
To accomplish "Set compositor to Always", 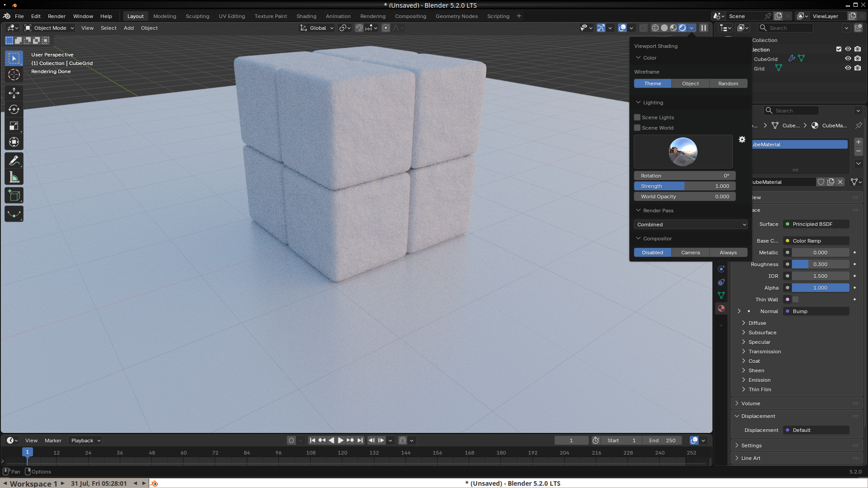I will [728, 253].
